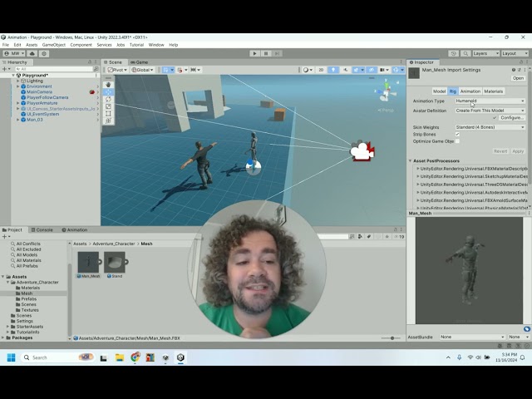Select the Transform tool in Scene toolbar
532x399 pixels.
pyautogui.click(x=109, y=121)
